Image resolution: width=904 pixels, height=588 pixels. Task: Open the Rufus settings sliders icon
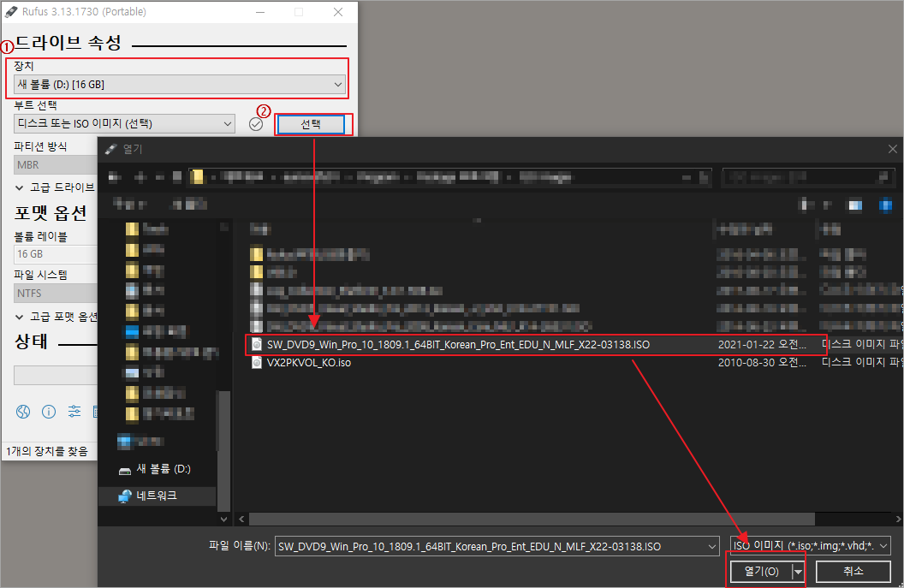click(74, 411)
